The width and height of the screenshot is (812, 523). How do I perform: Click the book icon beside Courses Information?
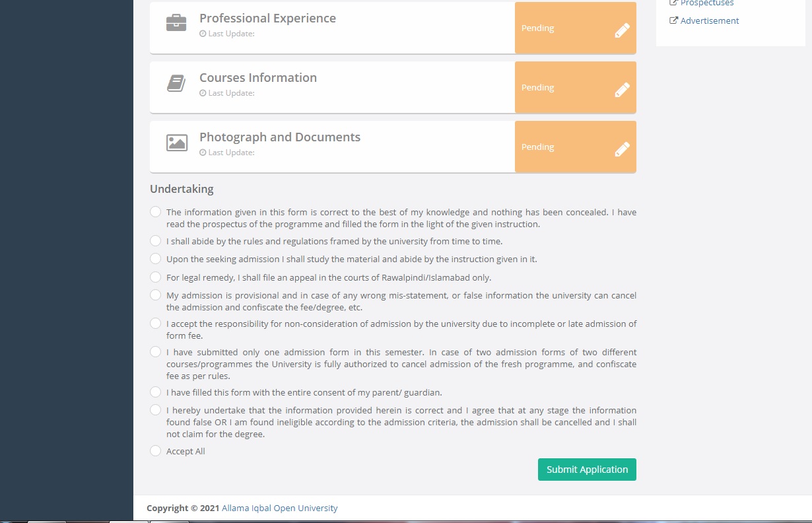point(176,83)
